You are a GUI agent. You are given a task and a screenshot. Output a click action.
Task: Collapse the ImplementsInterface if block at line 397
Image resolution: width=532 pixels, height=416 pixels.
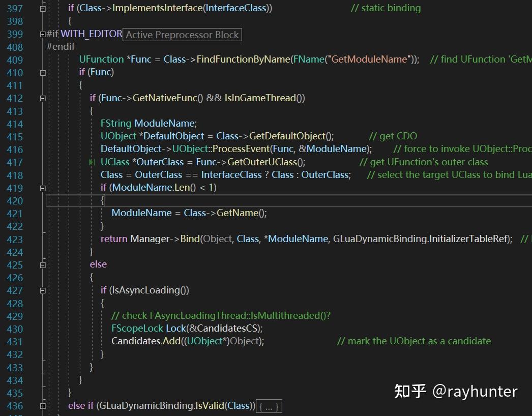pyautogui.click(x=43, y=8)
